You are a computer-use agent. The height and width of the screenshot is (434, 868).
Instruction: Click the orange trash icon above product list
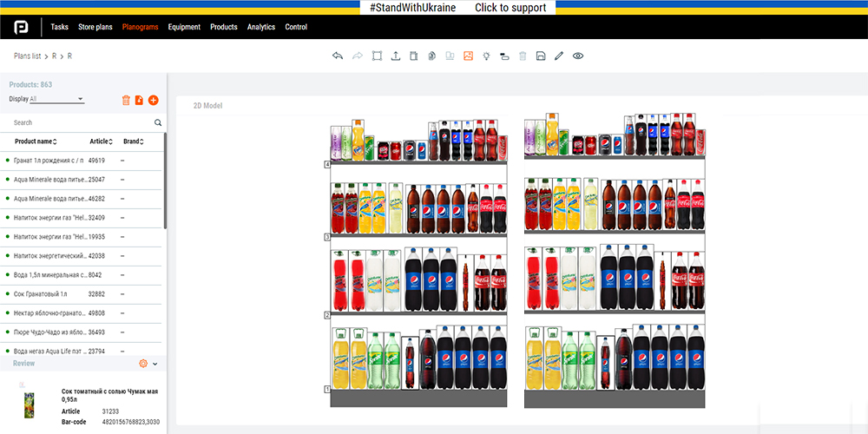coord(126,101)
